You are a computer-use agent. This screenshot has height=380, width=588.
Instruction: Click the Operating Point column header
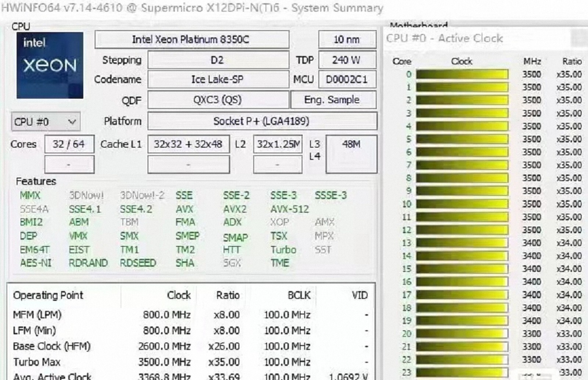pyautogui.click(x=48, y=295)
